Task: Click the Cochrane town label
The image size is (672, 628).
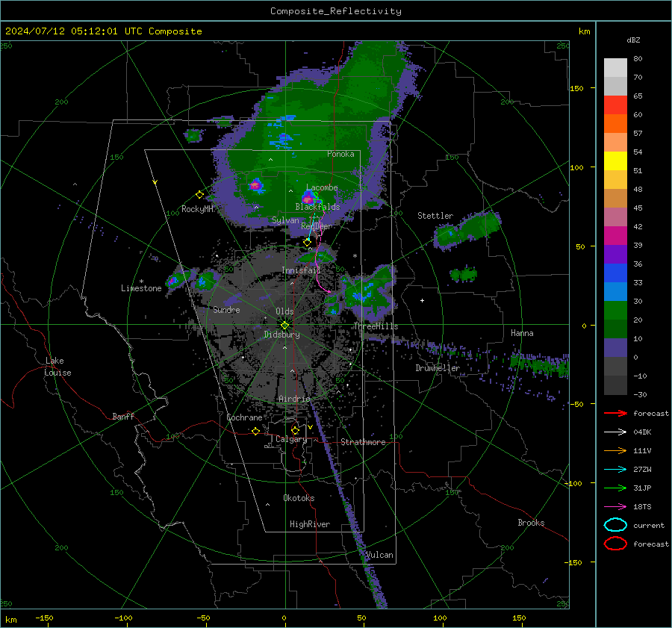Action: point(244,417)
